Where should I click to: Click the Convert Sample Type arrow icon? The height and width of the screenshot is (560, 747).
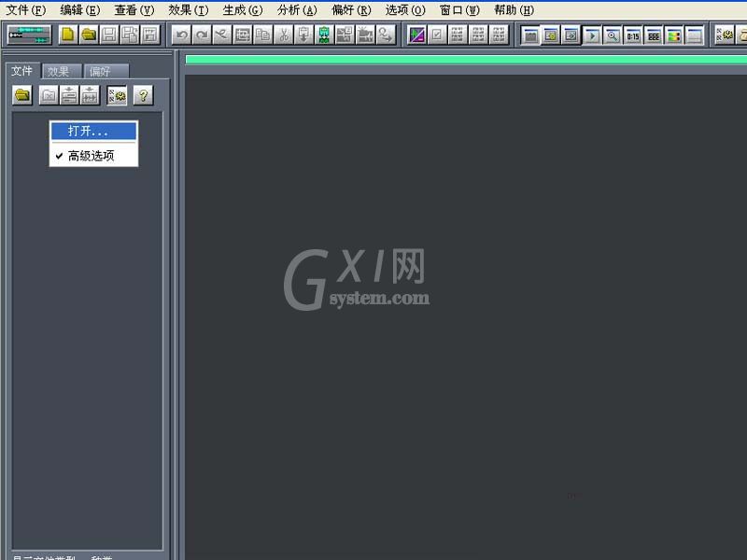coord(386,35)
